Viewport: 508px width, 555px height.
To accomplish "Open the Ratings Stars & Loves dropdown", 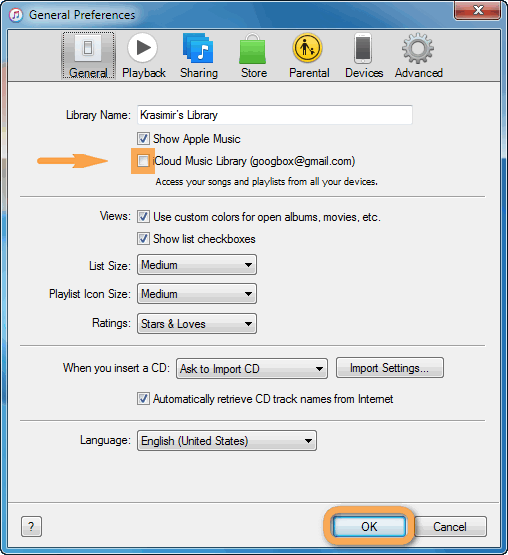I will coord(197,324).
